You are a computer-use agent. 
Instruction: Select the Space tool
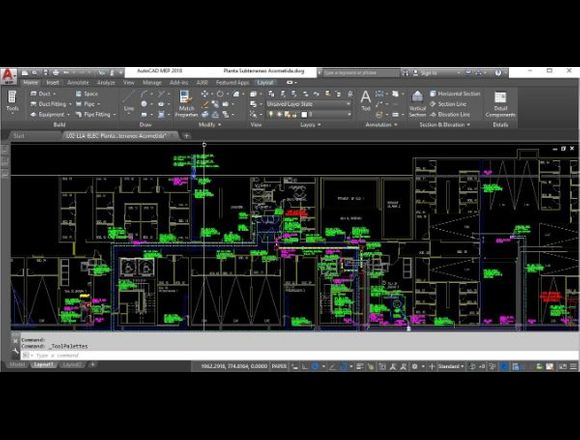tap(87, 94)
